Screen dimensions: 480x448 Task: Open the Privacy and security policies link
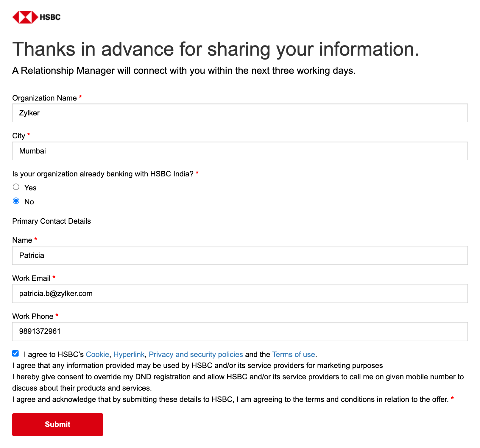[195, 354]
